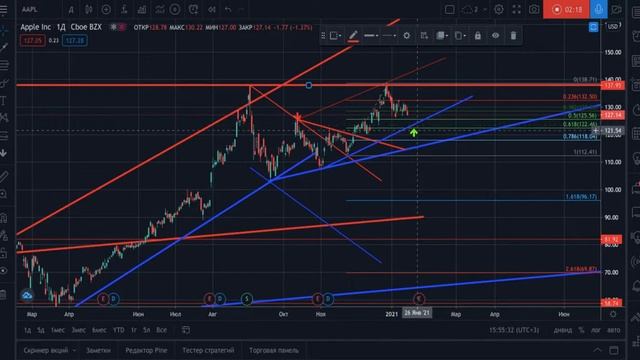This screenshot has width=640, height=360.
Task: Select the 1мес time range
Action: pos(58,330)
